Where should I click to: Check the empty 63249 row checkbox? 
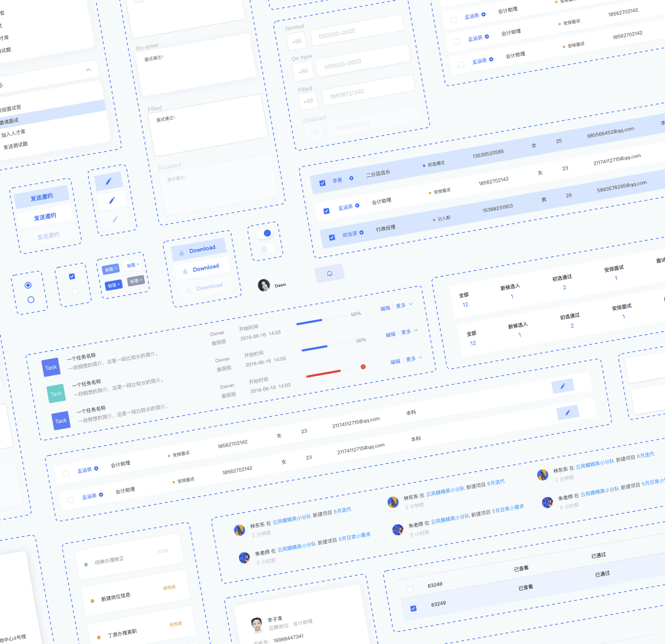pyautogui.click(x=410, y=589)
